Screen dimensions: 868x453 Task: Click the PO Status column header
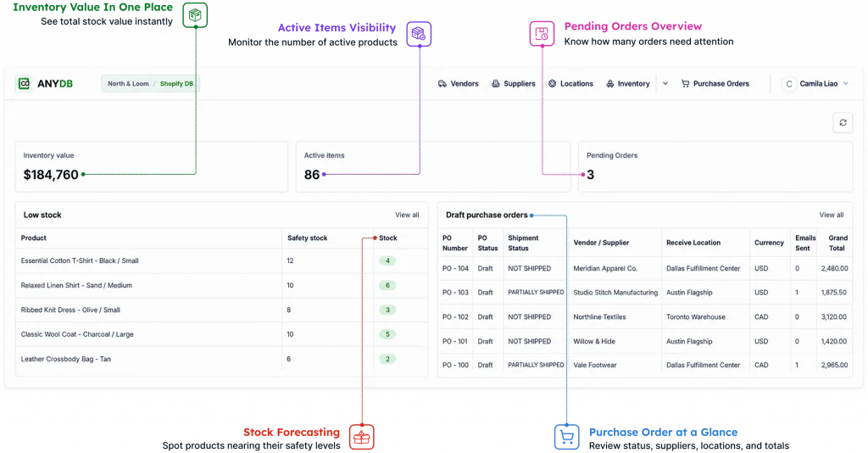pos(487,243)
